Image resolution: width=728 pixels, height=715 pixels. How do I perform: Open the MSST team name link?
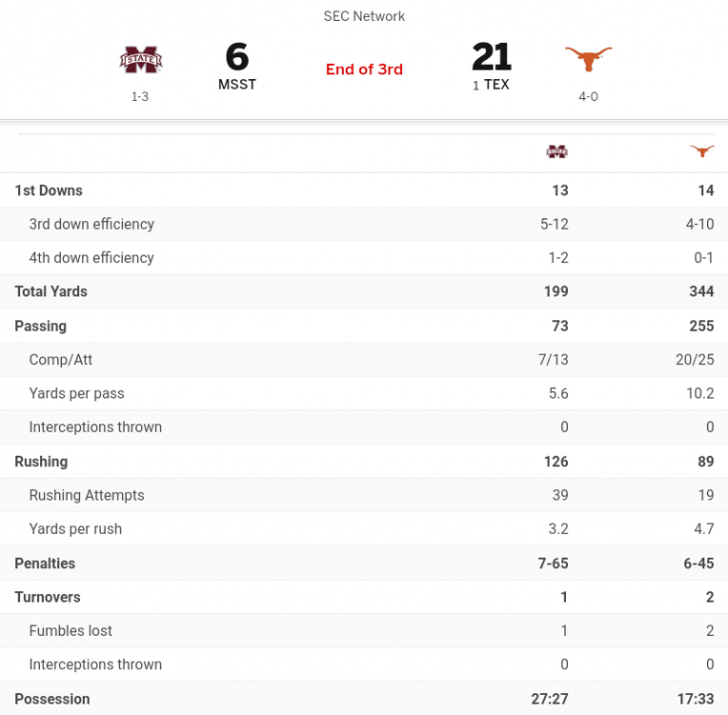(237, 84)
